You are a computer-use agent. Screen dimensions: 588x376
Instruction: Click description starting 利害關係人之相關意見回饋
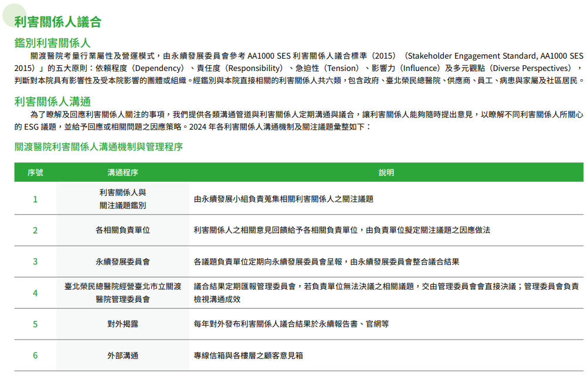[x=342, y=230]
